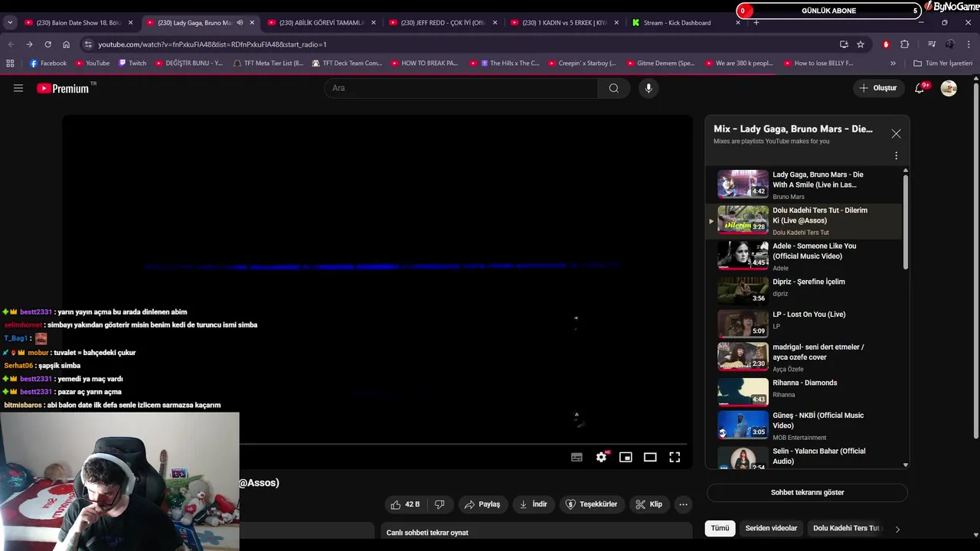Screen dimensions: 980x551
Task: Mute audio on Lady Gaga tab
Action: [x=240, y=23]
